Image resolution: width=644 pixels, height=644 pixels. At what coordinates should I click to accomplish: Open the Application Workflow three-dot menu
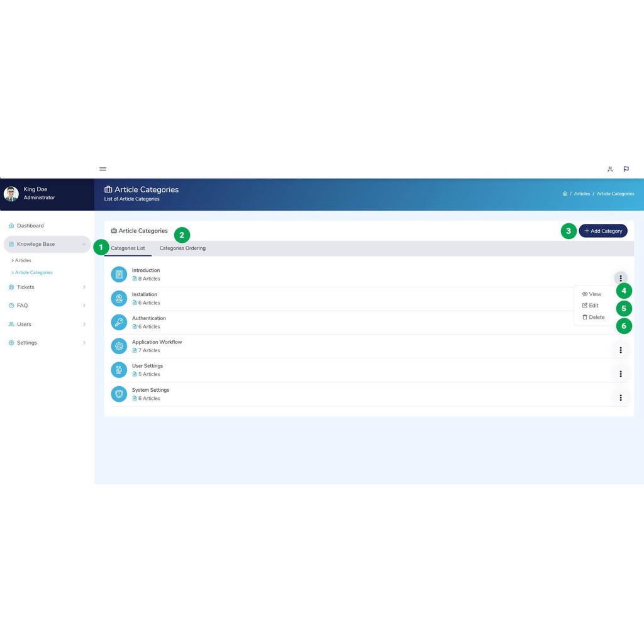pos(621,350)
